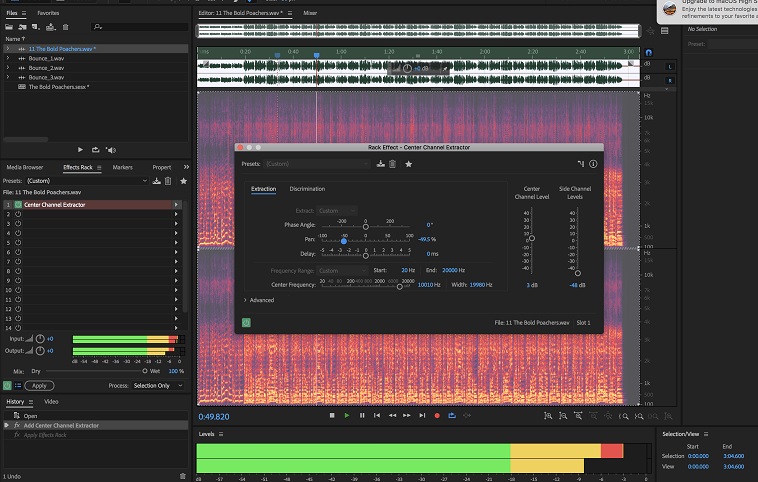
Task: Toggle the Effects Rack master power button
Action: coord(8,385)
